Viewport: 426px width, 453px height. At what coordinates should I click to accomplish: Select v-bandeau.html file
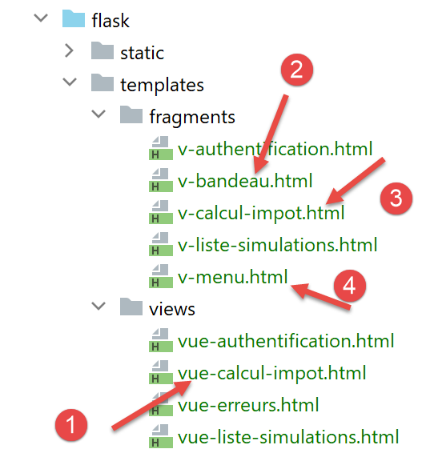pyautogui.click(x=245, y=181)
